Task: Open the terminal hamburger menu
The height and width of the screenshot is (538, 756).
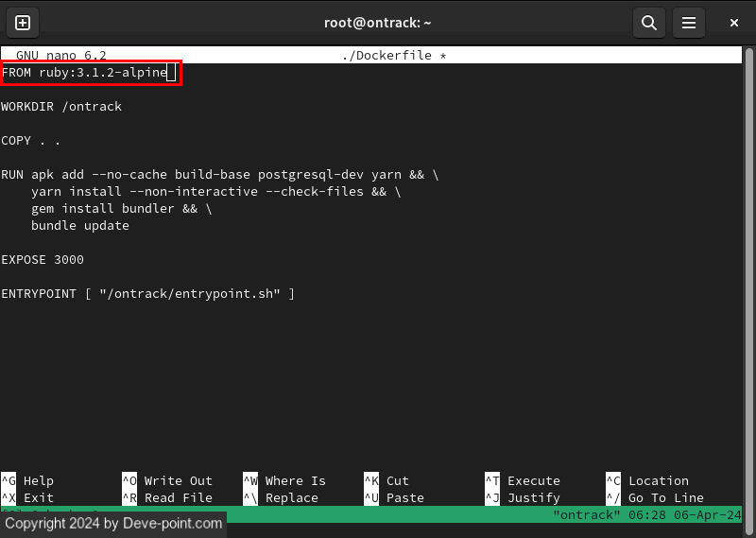Action: pos(690,23)
